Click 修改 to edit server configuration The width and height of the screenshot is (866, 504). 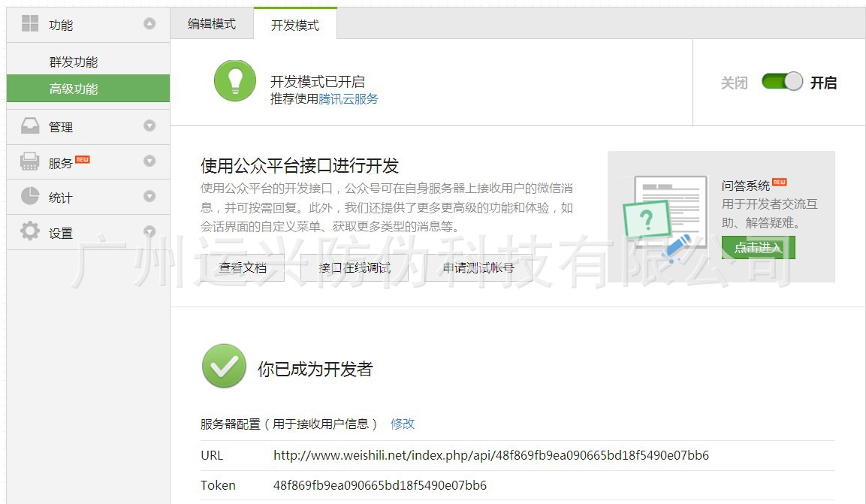click(x=403, y=424)
